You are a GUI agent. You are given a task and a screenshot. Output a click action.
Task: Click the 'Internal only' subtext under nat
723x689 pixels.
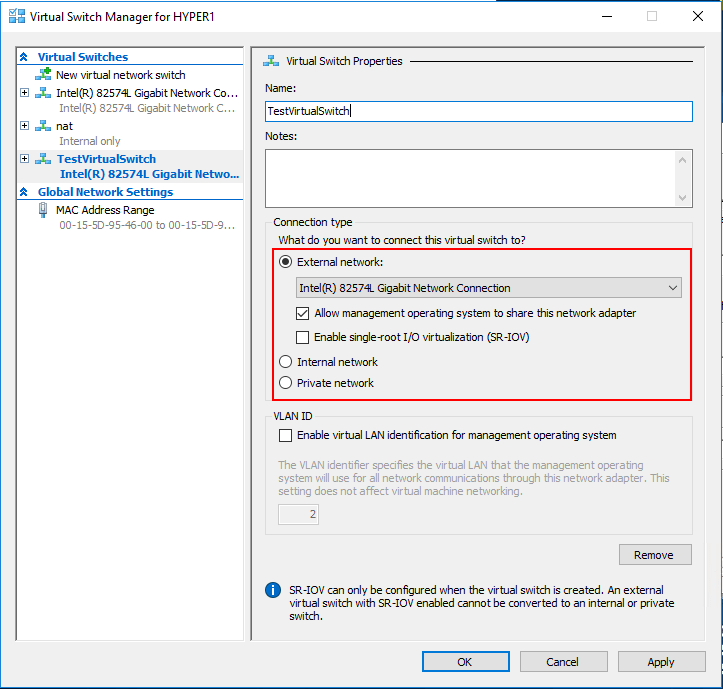click(90, 141)
